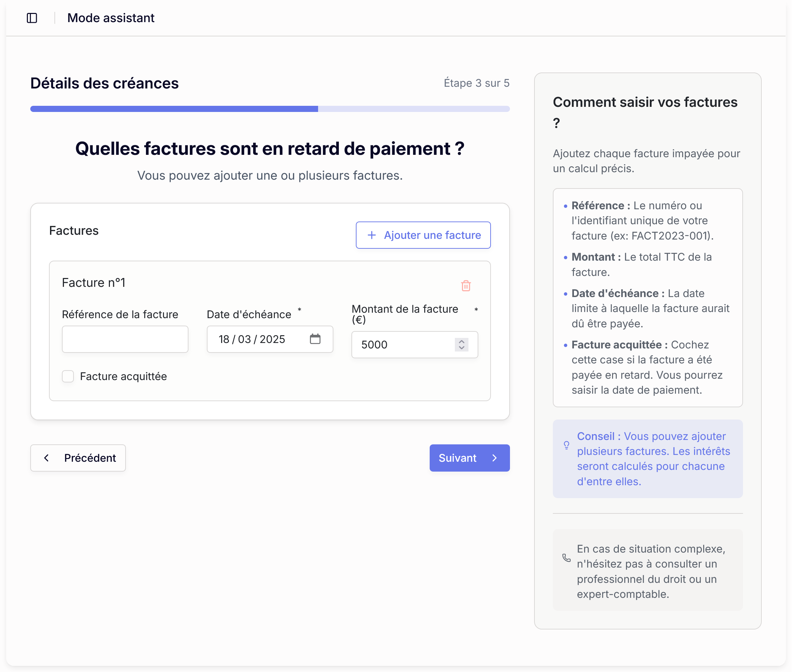Click the phone icon in help panel

[566, 558]
